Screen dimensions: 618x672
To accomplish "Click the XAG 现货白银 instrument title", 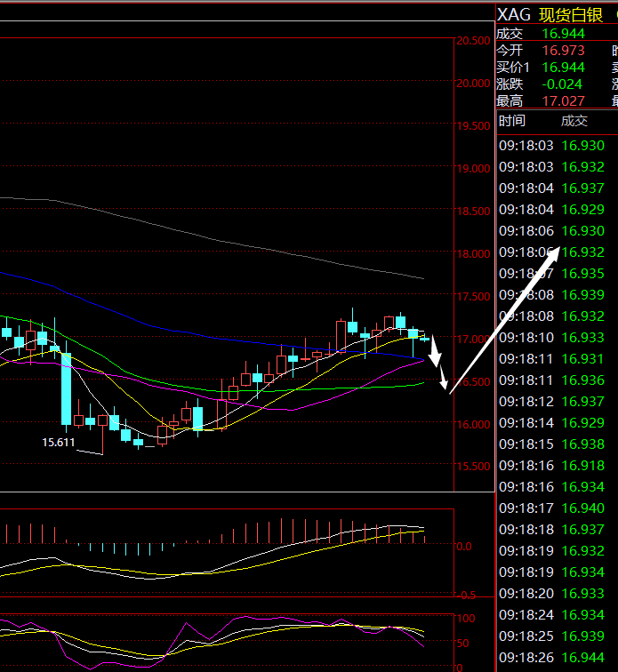I will (550, 15).
